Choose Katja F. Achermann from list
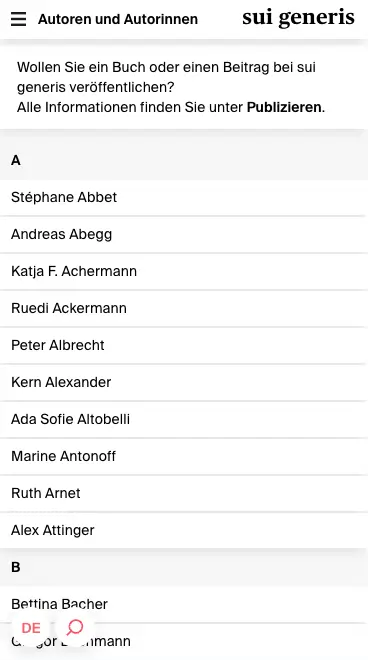Screen dimensions: 368x660 (184, 271)
